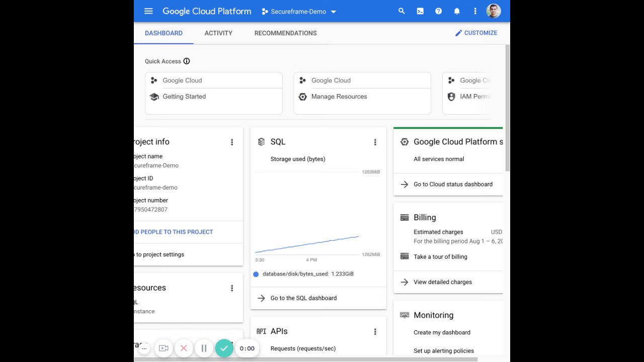
Task: Click the recorder camera icon
Action: (x=164, y=348)
